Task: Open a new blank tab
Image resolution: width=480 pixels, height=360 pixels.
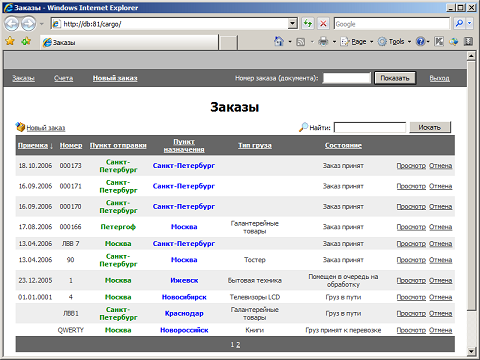Action: point(228,43)
